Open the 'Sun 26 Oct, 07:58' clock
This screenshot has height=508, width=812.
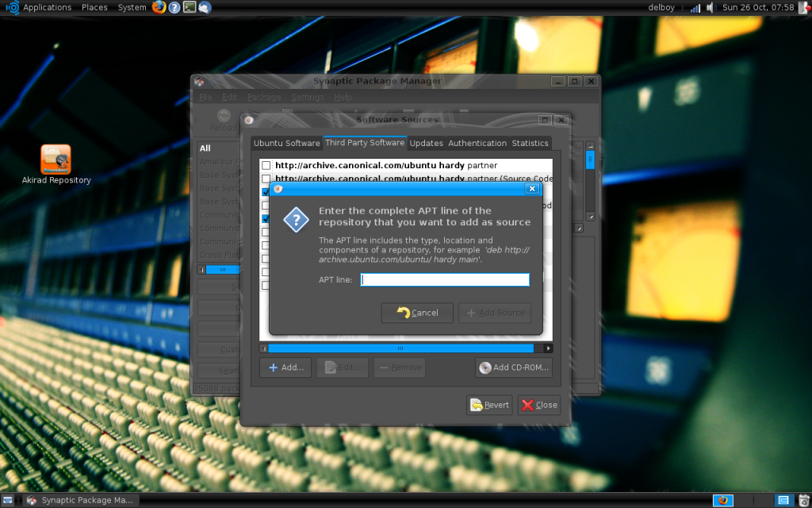coord(758,7)
